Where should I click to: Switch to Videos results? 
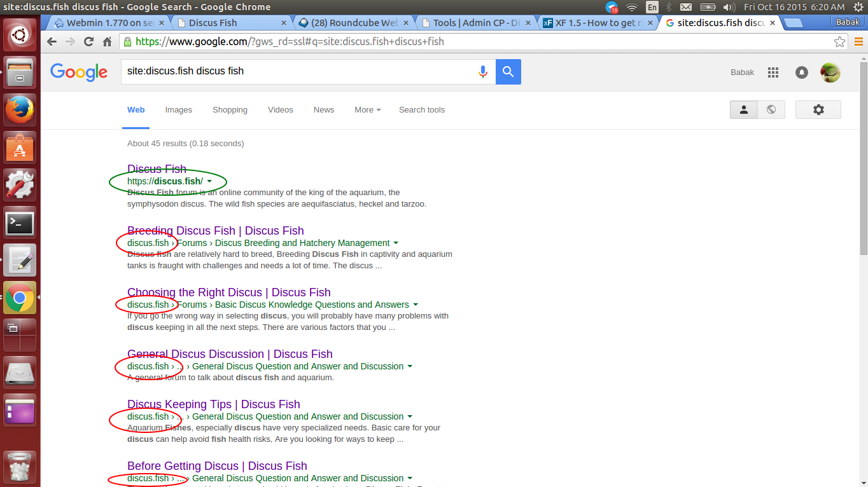281,110
